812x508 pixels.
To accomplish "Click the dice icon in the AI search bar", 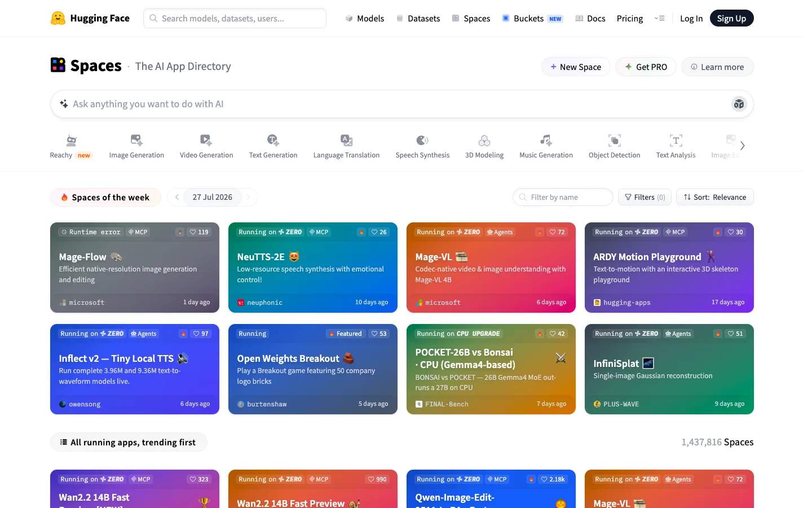I will [x=739, y=104].
